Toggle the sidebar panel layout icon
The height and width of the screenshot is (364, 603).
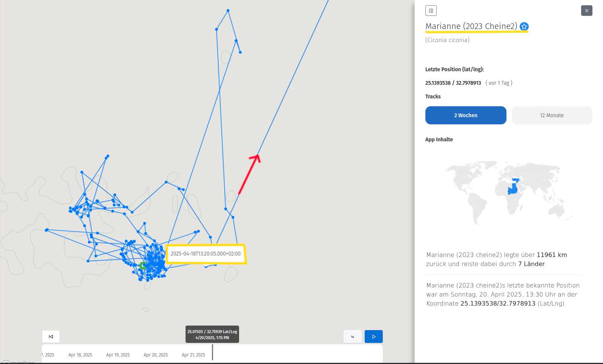pos(431,11)
